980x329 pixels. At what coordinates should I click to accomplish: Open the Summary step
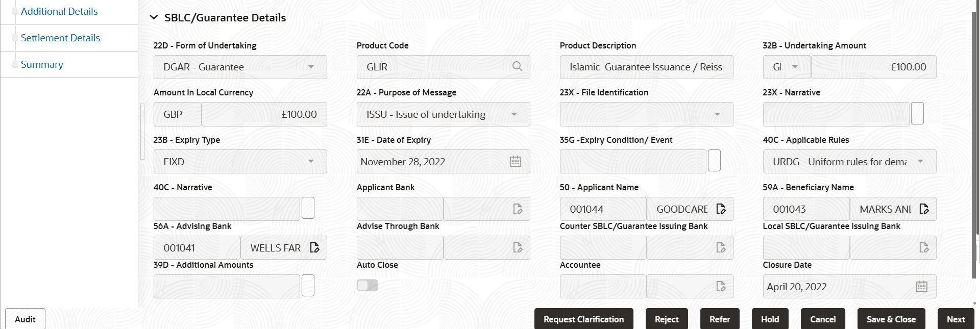[42, 65]
